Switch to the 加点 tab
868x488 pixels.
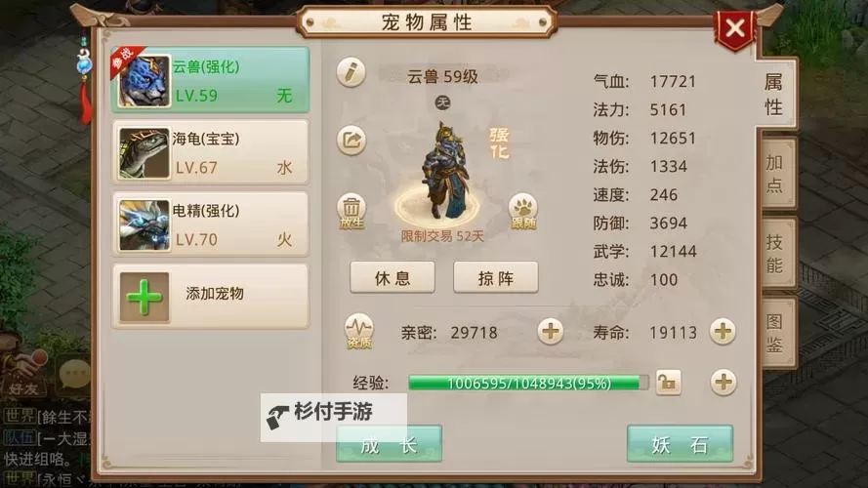[x=774, y=173]
